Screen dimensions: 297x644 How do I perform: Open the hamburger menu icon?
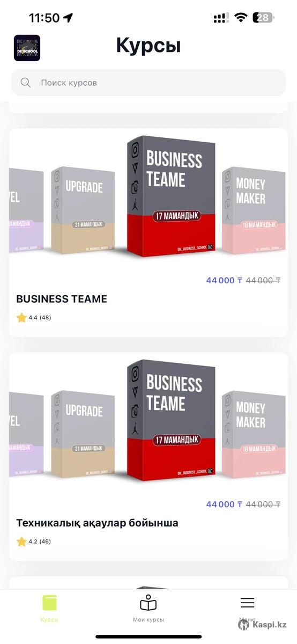[x=247, y=603]
